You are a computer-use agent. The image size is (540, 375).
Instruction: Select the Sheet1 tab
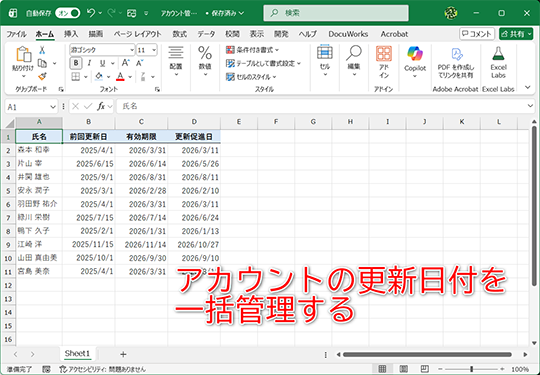pyautogui.click(x=77, y=353)
